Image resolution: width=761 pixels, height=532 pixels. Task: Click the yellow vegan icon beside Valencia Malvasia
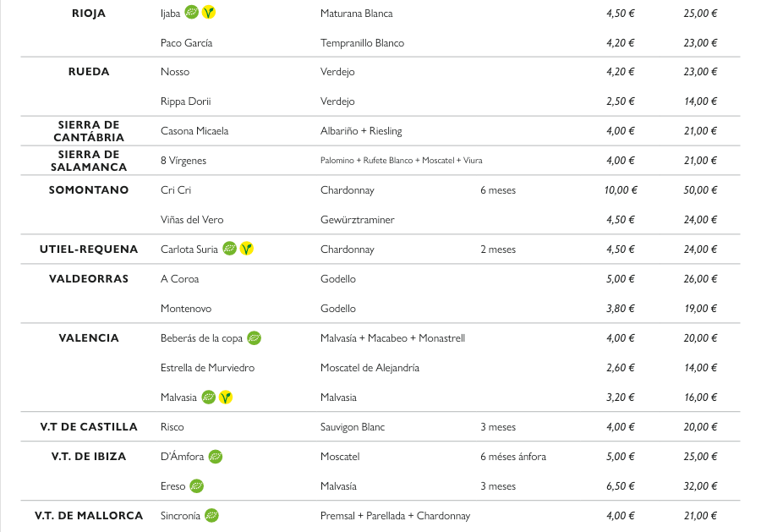pyautogui.click(x=225, y=397)
